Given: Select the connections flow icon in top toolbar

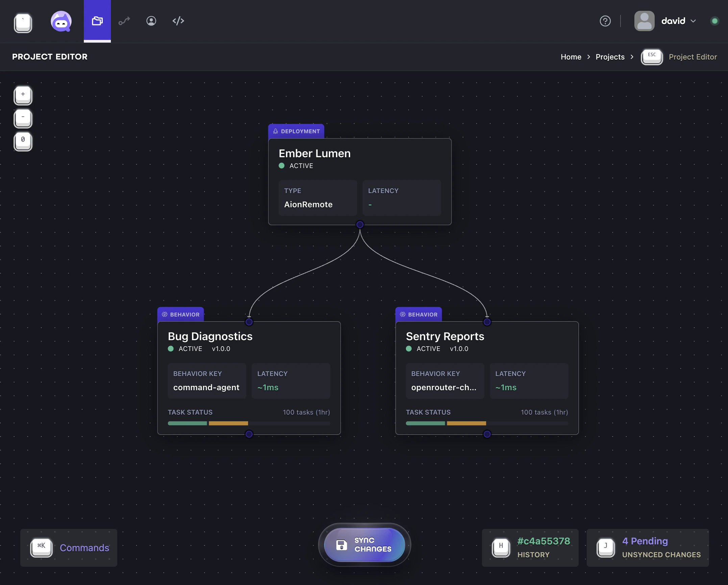Looking at the screenshot, I should click(x=124, y=21).
